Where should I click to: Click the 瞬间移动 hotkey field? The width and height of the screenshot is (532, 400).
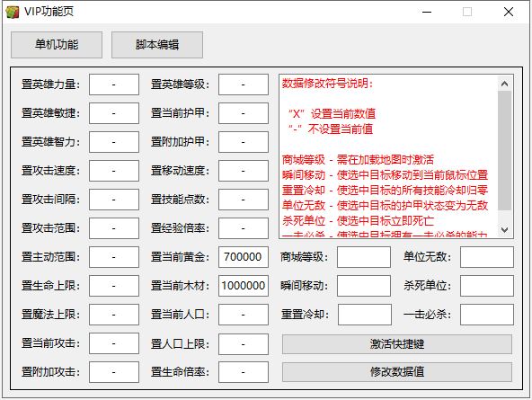(x=364, y=286)
